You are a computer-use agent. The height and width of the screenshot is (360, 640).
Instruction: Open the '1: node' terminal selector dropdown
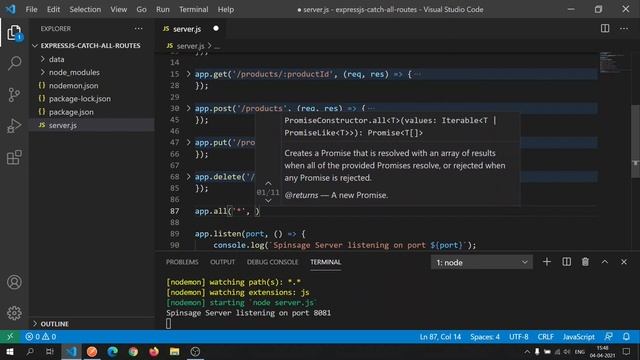[x=482, y=262]
